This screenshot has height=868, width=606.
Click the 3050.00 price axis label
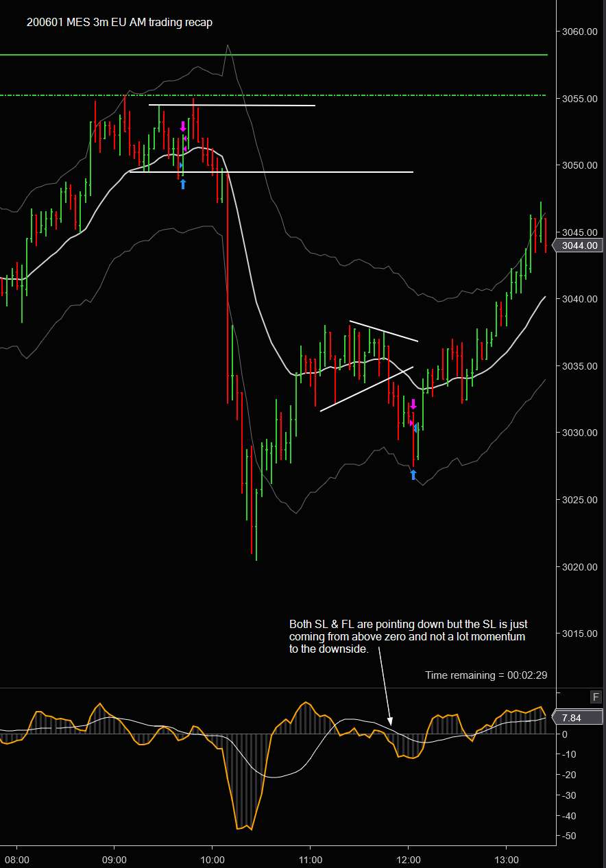coord(580,166)
